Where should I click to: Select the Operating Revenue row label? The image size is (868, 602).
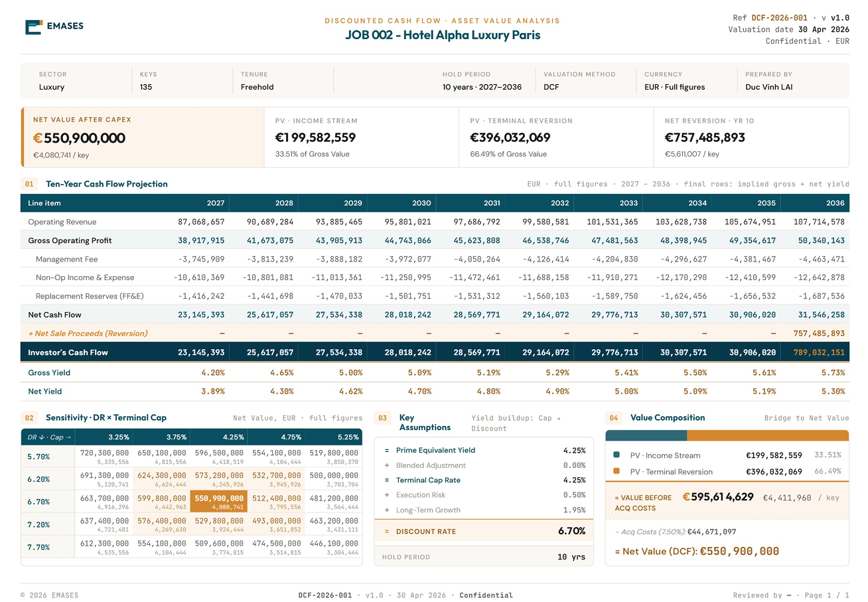(x=62, y=222)
